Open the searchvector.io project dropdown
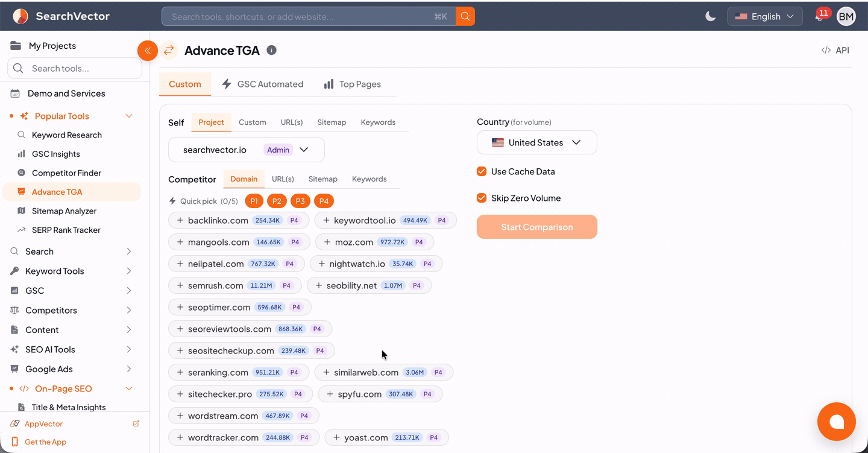Image resolution: width=868 pixels, height=453 pixels. point(247,150)
